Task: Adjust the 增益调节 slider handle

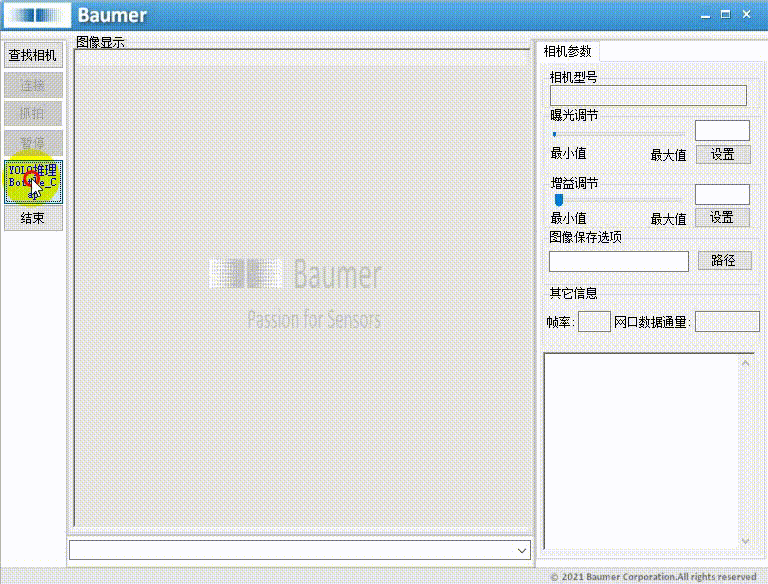Action: [558, 199]
